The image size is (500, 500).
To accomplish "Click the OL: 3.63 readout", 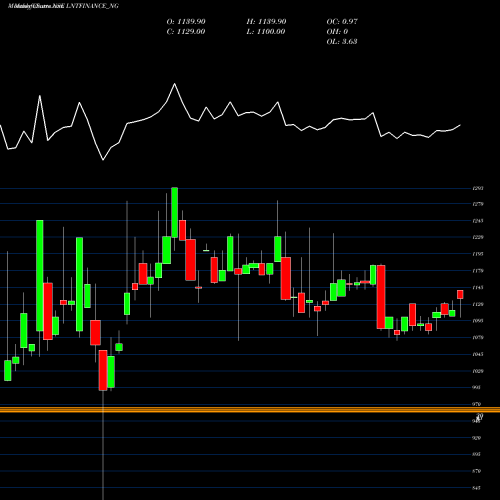I will pyautogui.click(x=342, y=42).
